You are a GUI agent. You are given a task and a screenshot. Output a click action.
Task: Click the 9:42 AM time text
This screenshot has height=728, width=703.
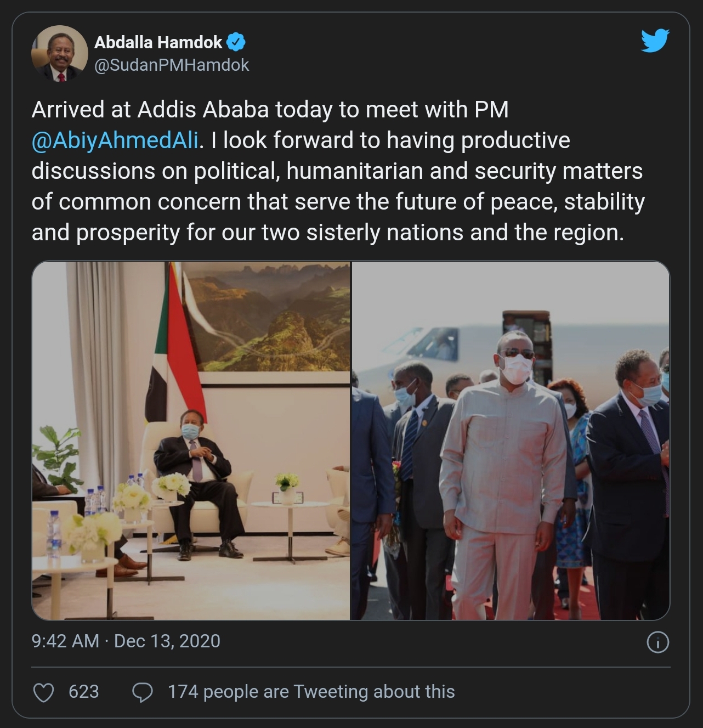[x=65, y=641]
